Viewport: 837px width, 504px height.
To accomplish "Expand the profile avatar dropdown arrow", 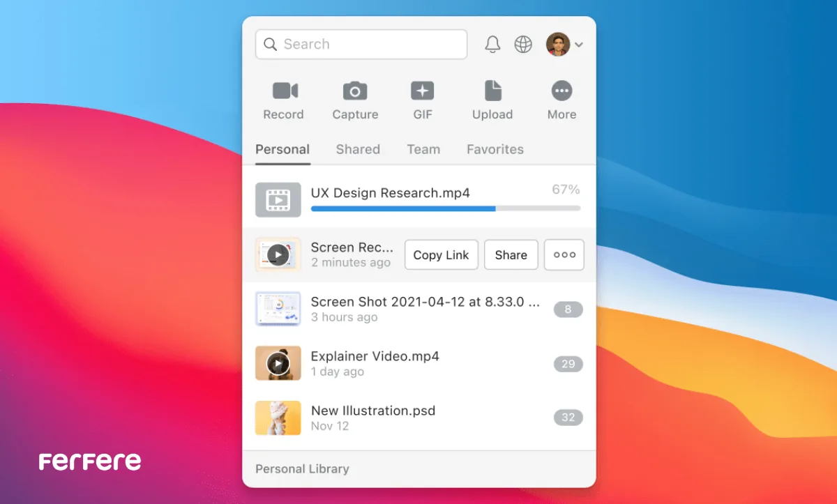I will 579,45.
